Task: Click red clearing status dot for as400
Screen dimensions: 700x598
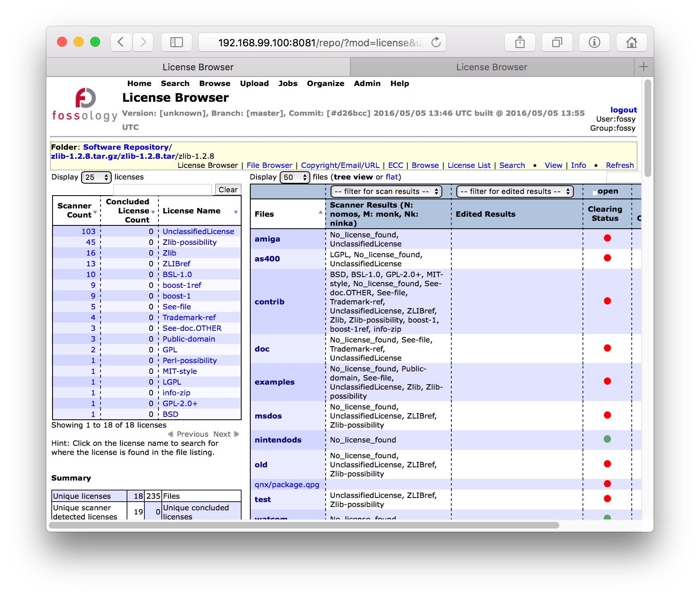Action: [607, 258]
